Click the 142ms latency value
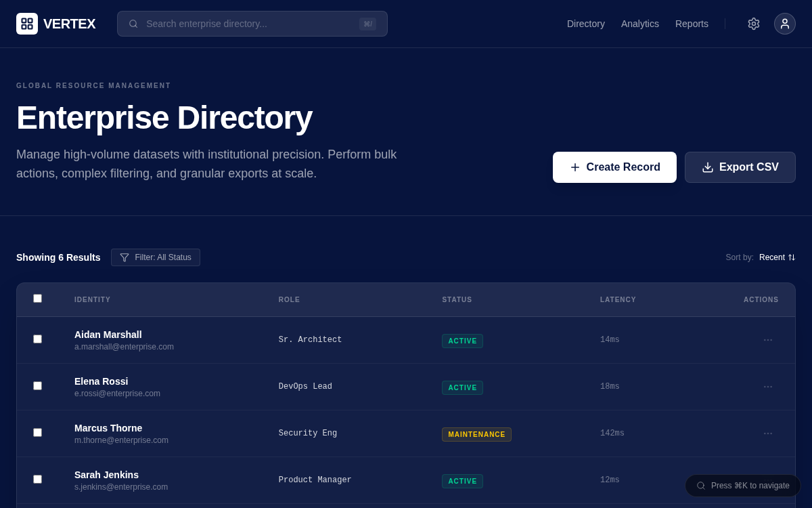This screenshot has height=508, width=812. coord(612,433)
